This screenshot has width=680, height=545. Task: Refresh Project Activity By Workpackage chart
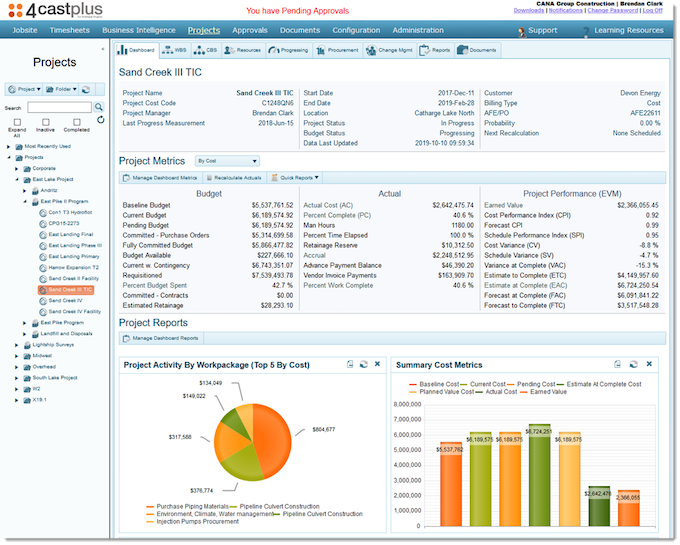[x=363, y=364]
